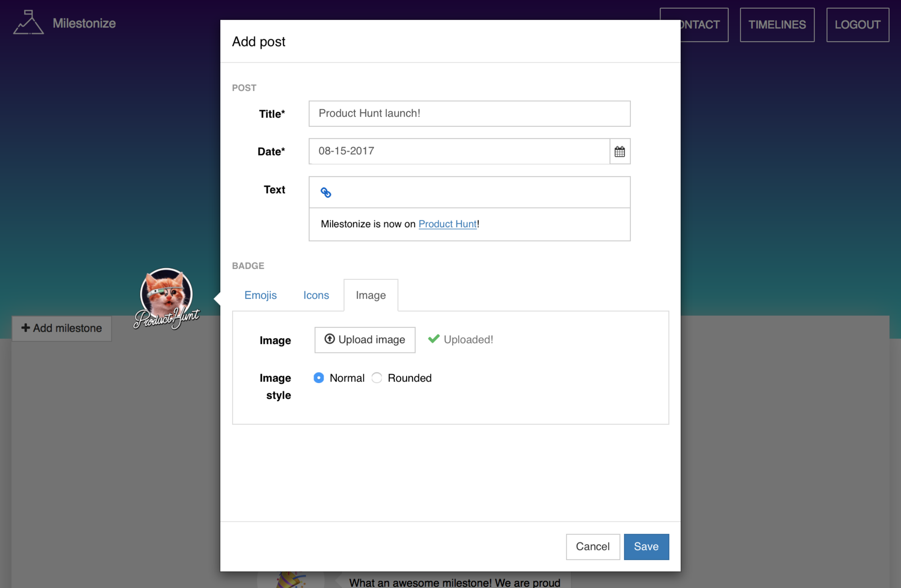Image resolution: width=901 pixels, height=588 pixels.
Task: Open the Image badge tab
Action: (x=370, y=295)
